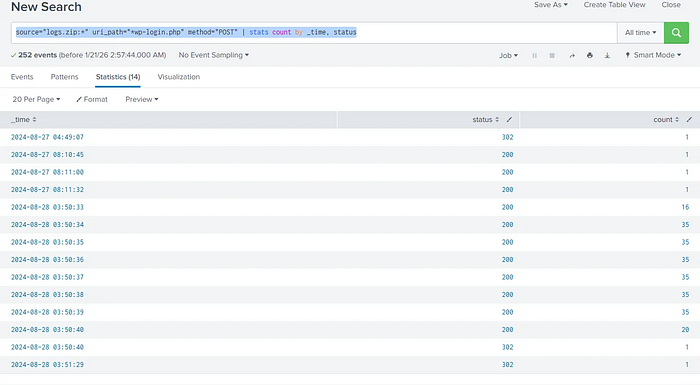Click count 35 in 03:50:34 row
Image resolution: width=700 pixels, height=385 pixels.
[x=685, y=225]
